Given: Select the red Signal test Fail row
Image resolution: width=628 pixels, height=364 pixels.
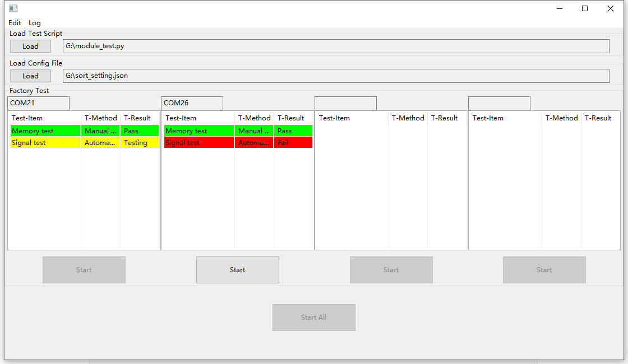Looking at the screenshot, I should (198, 143).
